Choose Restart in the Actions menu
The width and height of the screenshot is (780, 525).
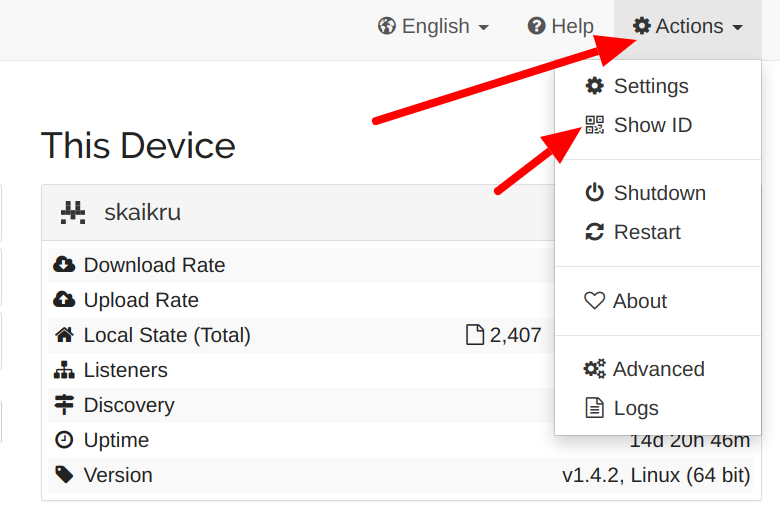pyautogui.click(x=646, y=232)
